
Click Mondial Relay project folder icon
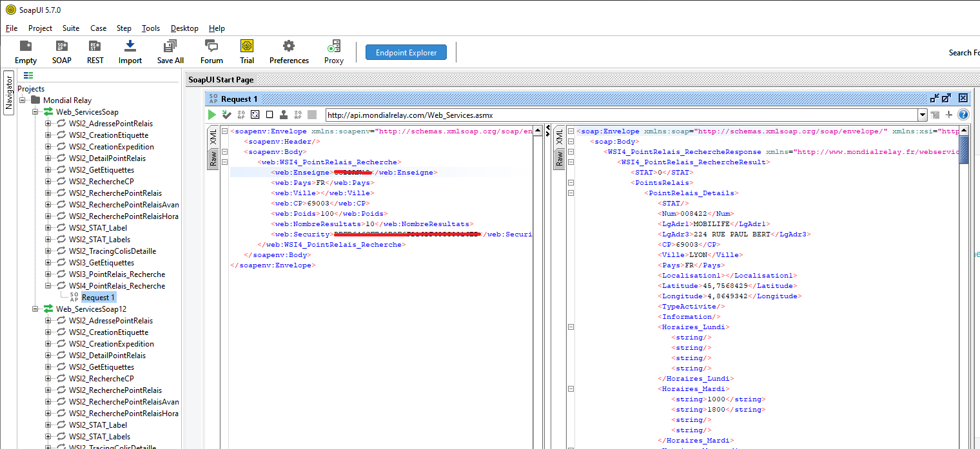tap(35, 100)
